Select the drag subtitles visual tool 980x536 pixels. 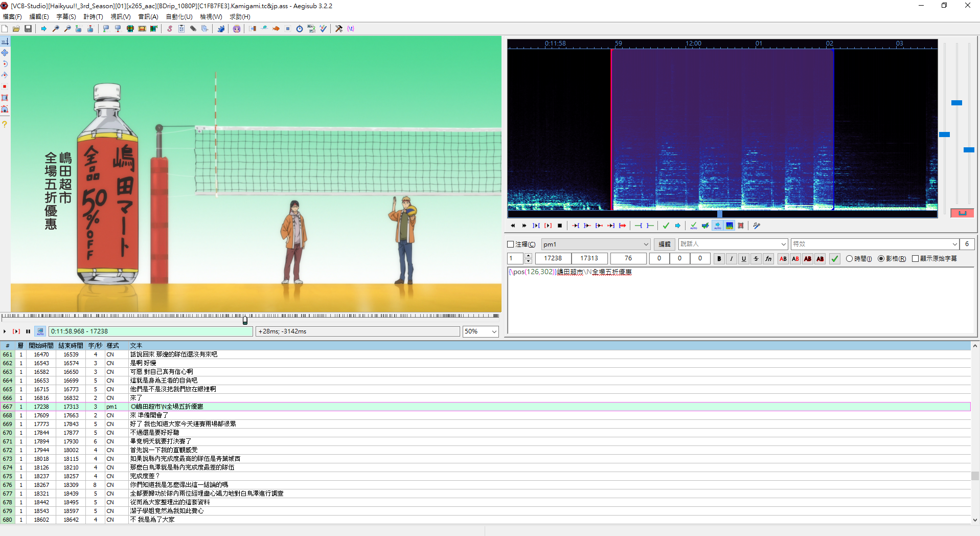pyautogui.click(x=5, y=53)
